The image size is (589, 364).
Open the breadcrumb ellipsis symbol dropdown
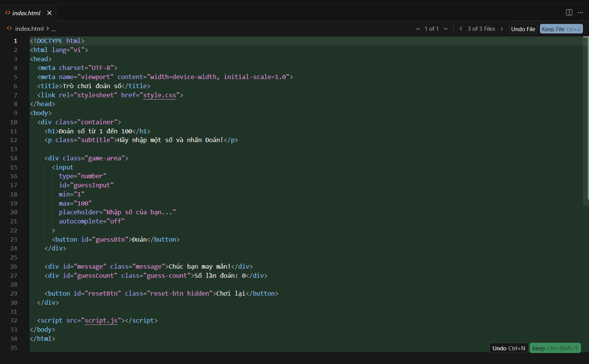[54, 29]
